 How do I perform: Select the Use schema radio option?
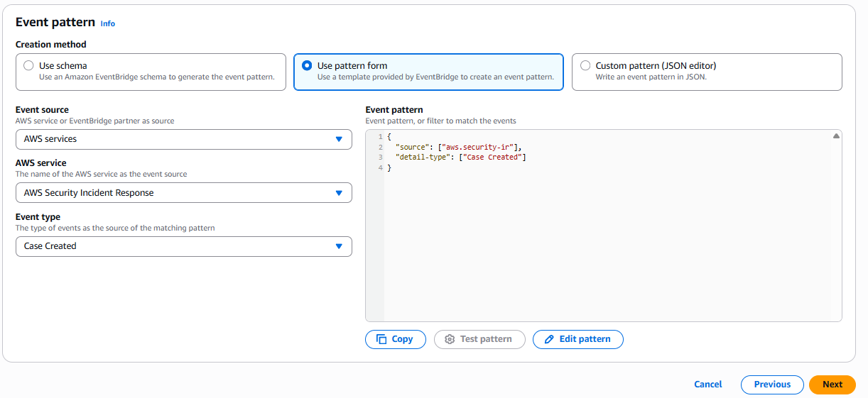[28, 65]
